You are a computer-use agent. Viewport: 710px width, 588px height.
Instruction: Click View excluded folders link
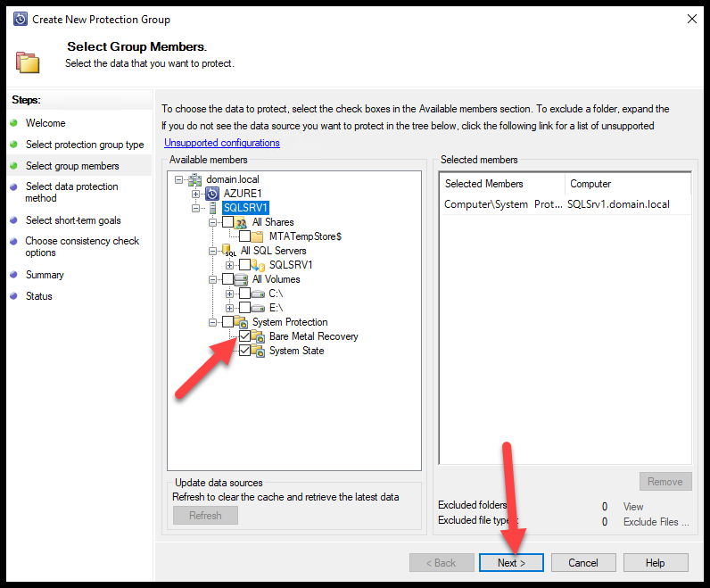pyautogui.click(x=633, y=507)
